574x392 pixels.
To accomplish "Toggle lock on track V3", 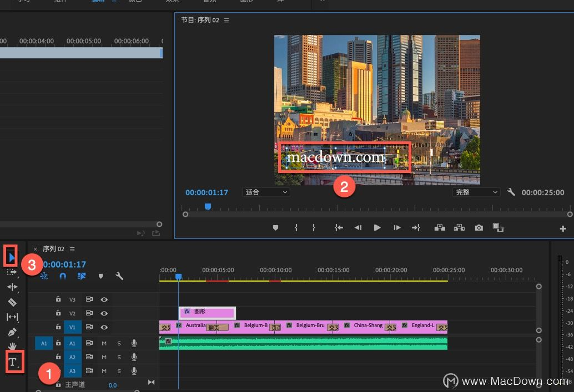I will pos(58,299).
